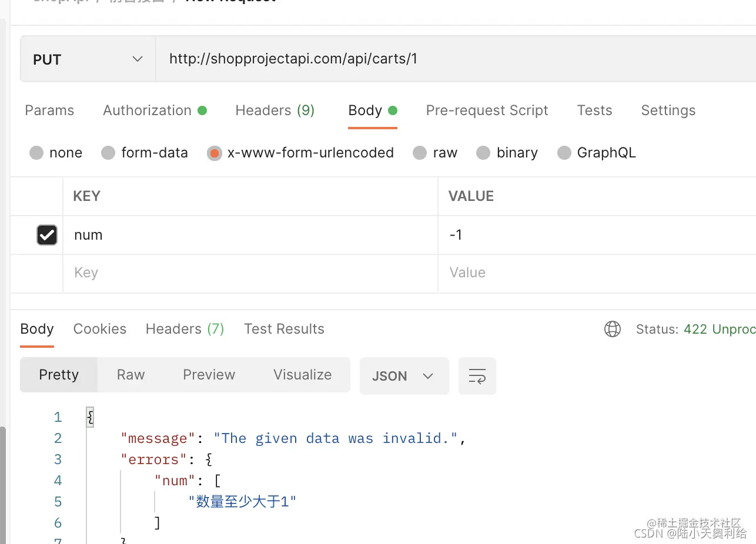This screenshot has height=544, width=756.
Task: Open the Authorization tab
Action: pyautogui.click(x=155, y=110)
